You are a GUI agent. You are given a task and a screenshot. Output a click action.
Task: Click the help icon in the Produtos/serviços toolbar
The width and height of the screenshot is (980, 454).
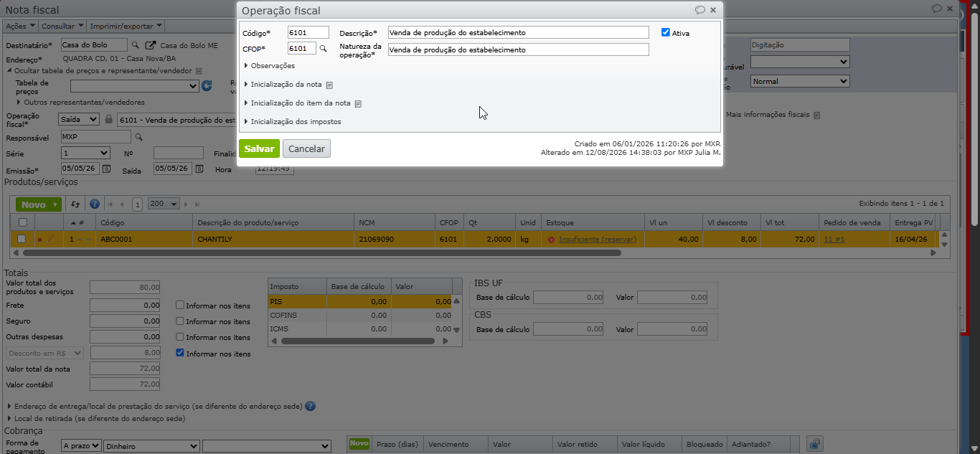click(x=95, y=204)
